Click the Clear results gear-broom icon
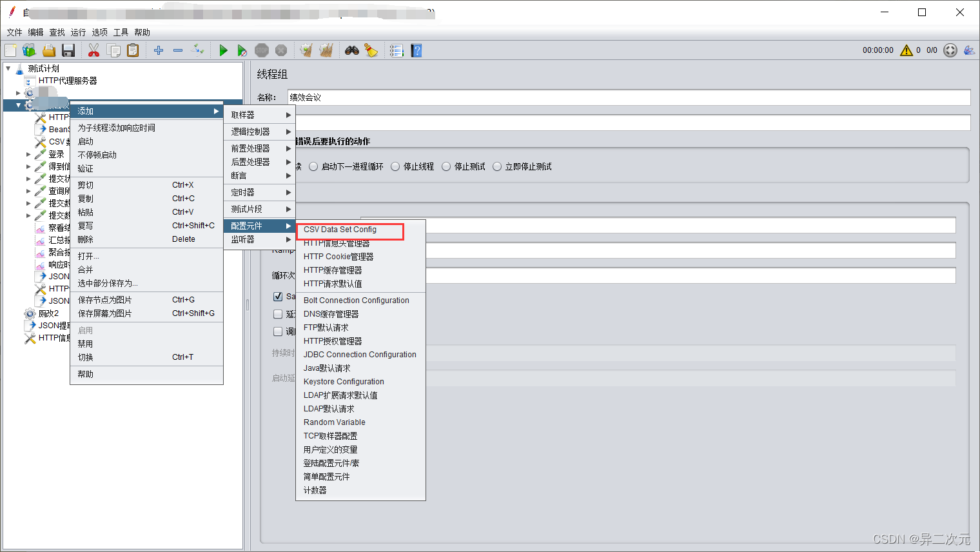This screenshot has height=552, width=980. coord(306,50)
